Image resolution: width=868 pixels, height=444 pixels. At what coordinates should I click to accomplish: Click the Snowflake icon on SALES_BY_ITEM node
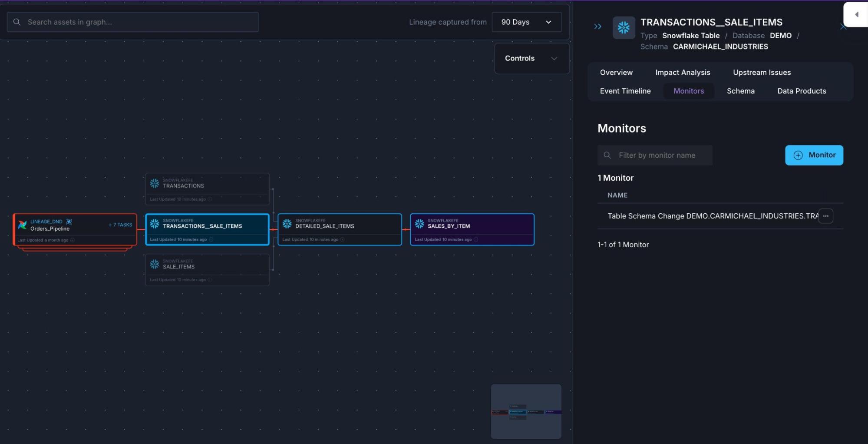tap(419, 224)
